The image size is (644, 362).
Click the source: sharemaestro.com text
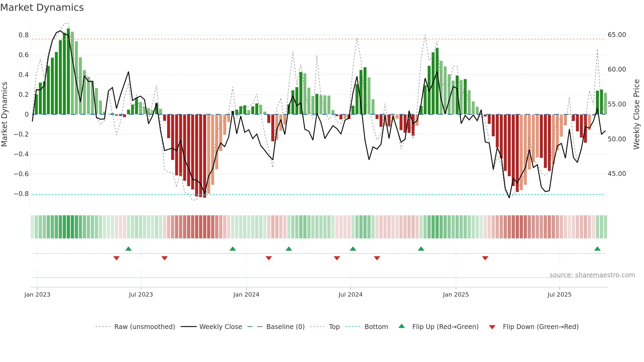point(592,275)
